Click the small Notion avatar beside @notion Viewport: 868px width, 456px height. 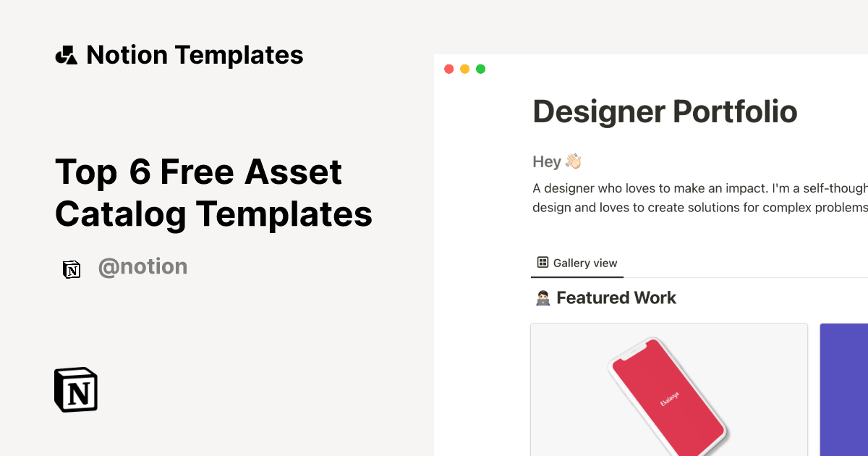(72, 269)
